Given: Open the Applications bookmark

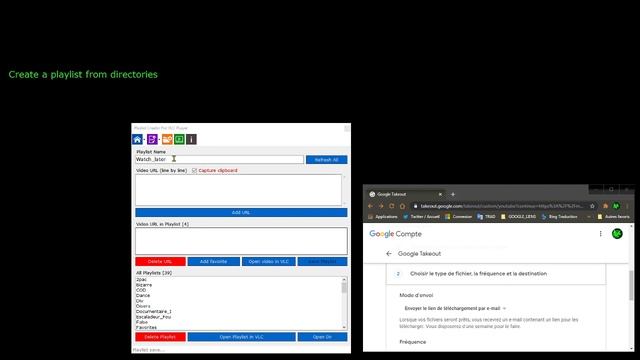Looking at the screenshot, I should click(x=382, y=217).
